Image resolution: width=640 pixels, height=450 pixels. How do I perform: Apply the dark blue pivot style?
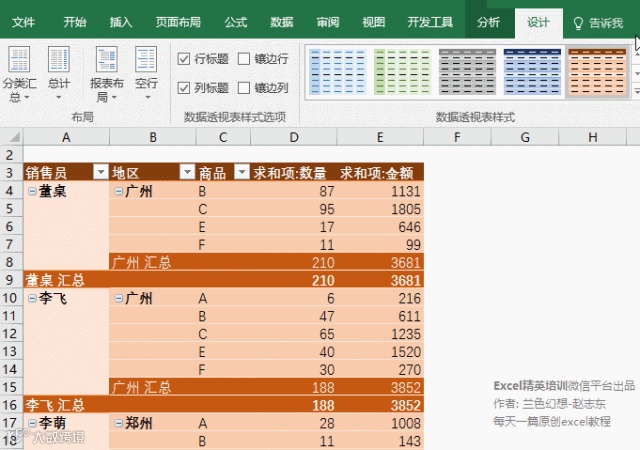(532, 71)
